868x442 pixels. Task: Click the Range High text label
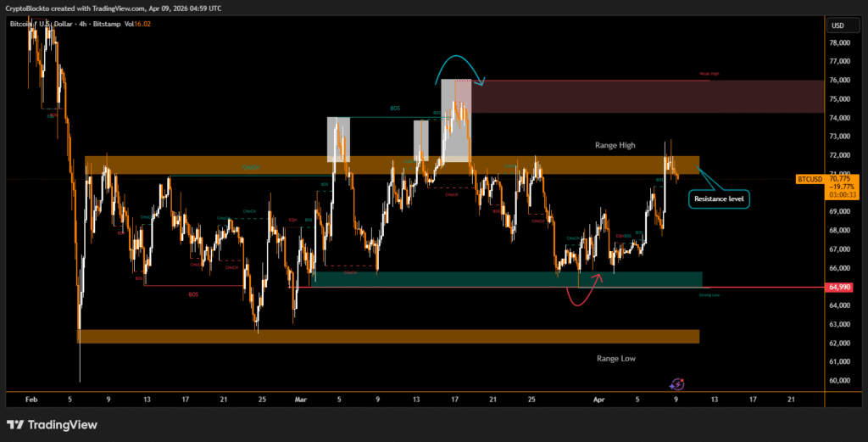coord(615,146)
